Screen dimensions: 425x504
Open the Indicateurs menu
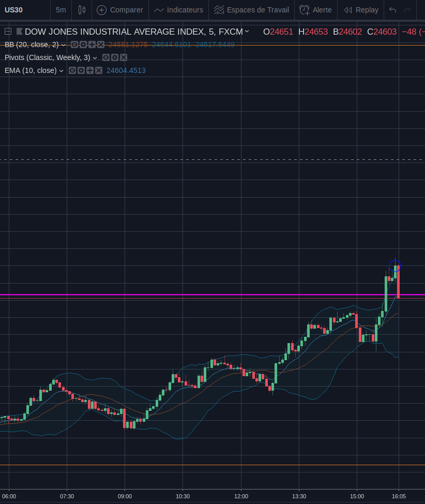pyautogui.click(x=178, y=10)
